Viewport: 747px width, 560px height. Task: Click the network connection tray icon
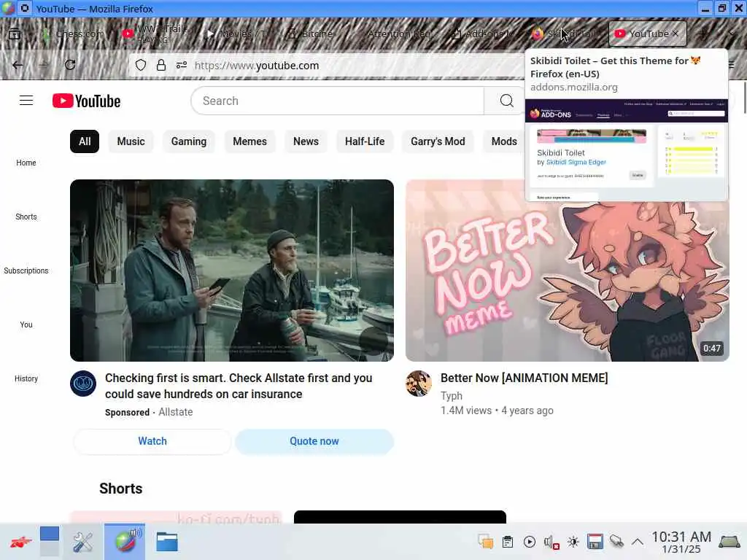(616, 542)
